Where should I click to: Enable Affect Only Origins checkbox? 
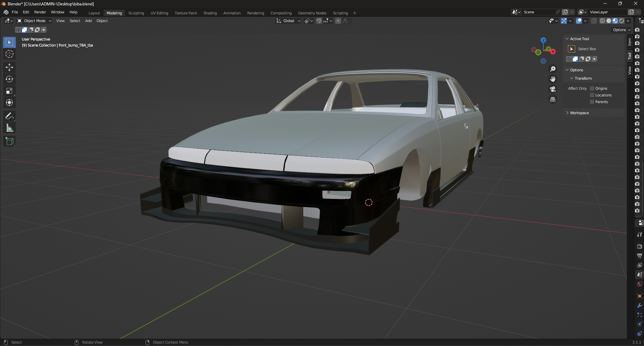592,88
